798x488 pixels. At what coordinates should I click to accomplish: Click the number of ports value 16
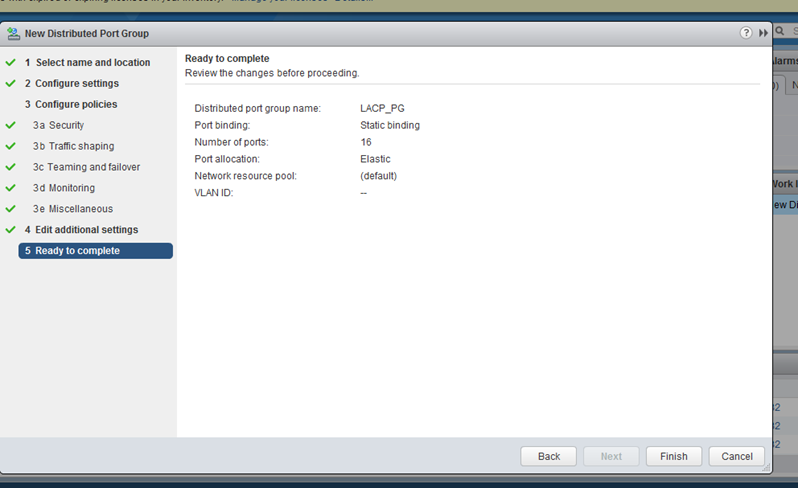(x=366, y=142)
